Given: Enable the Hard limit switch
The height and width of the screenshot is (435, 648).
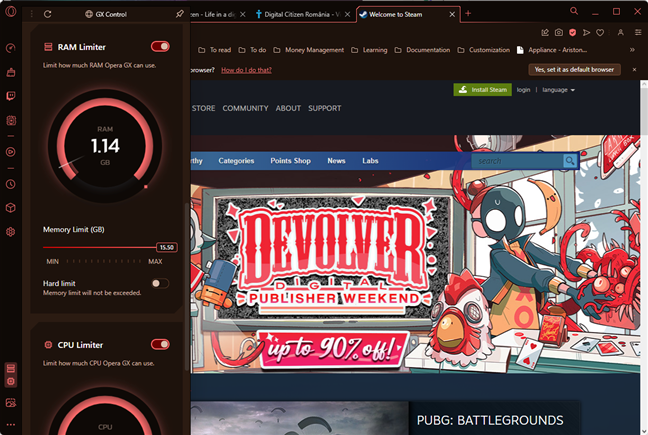Looking at the screenshot, I should tap(160, 283).
